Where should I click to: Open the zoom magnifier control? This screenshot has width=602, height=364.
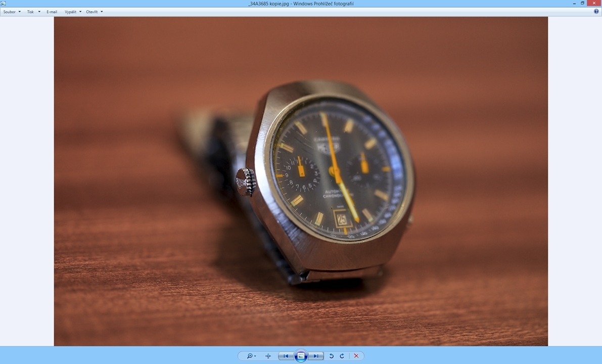tap(250, 356)
